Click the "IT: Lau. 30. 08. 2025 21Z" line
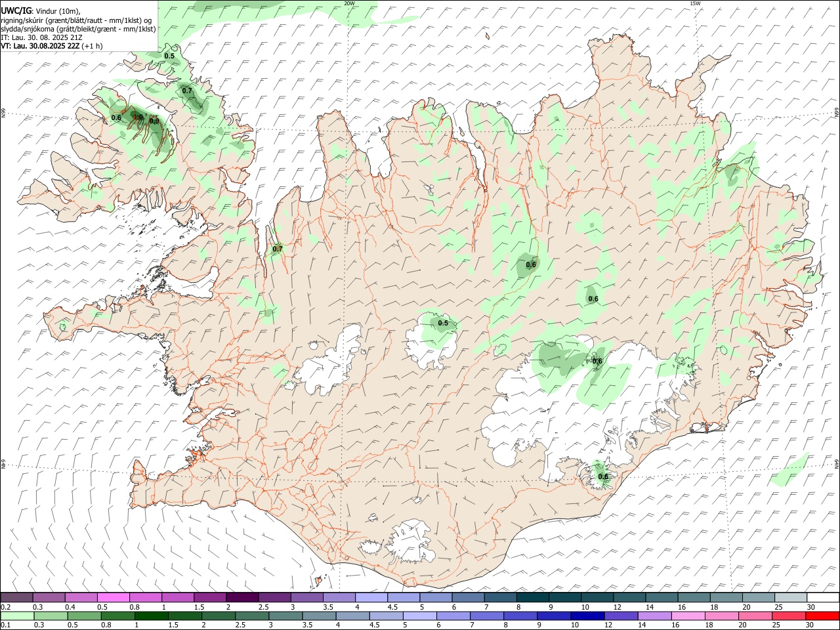The width and height of the screenshot is (840, 630). pyautogui.click(x=41, y=37)
